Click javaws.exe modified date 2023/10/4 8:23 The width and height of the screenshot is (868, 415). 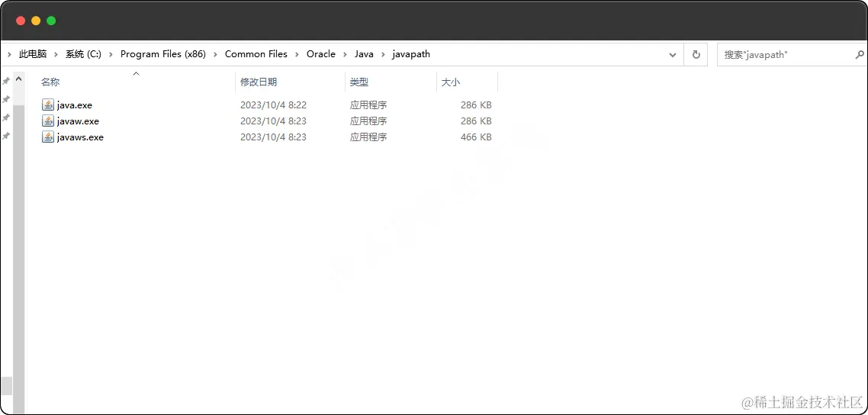274,137
